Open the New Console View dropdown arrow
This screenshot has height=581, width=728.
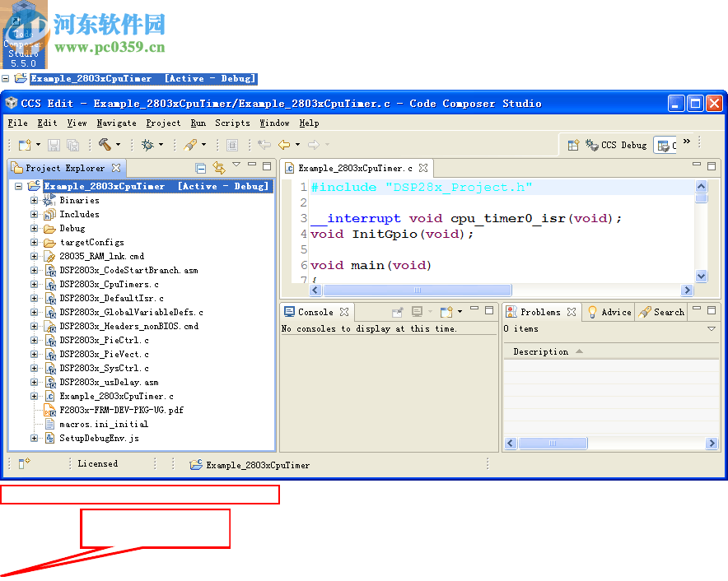pos(460,312)
